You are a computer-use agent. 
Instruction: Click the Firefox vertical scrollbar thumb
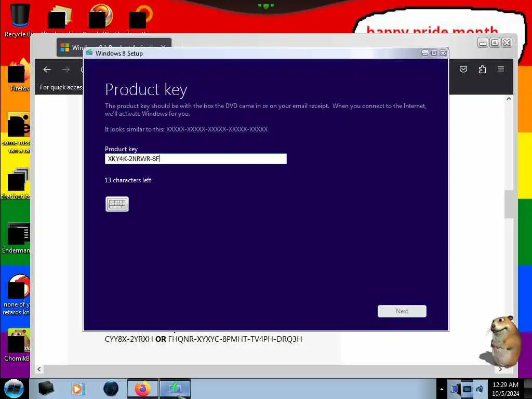[509, 204]
